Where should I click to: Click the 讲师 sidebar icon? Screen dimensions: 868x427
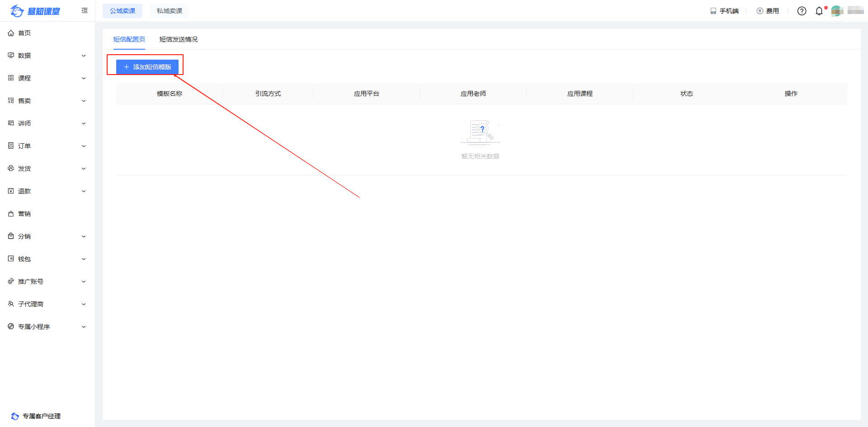pos(11,123)
